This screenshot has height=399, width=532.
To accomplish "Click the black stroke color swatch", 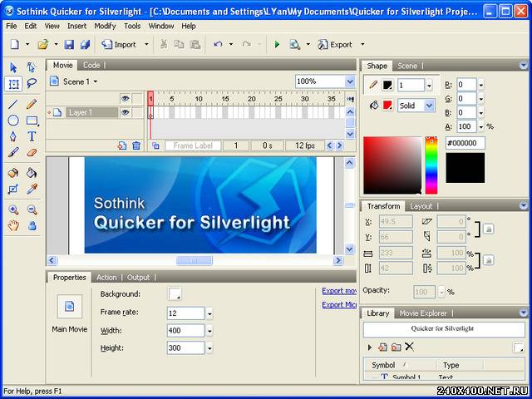I will tap(387, 85).
